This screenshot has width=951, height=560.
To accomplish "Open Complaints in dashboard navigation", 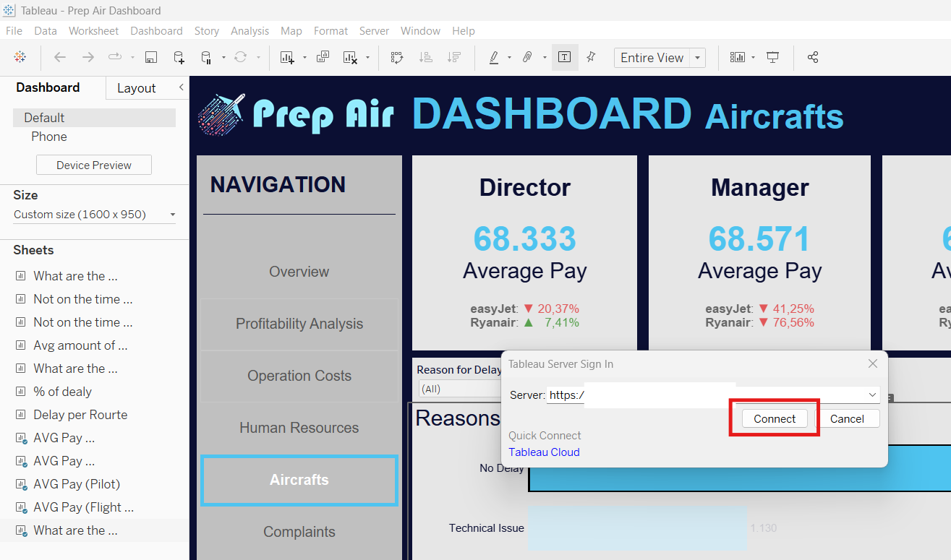I will click(x=299, y=532).
